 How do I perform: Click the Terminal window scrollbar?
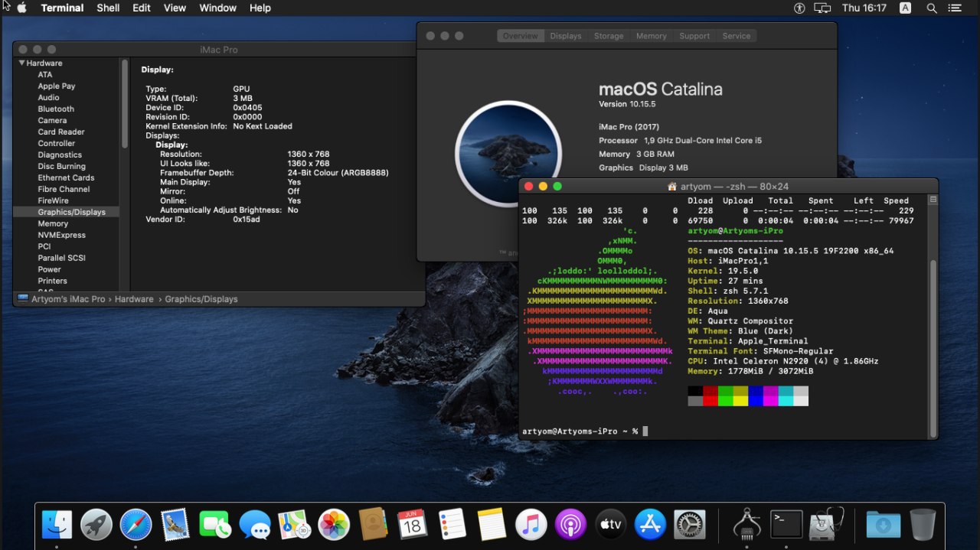click(933, 348)
